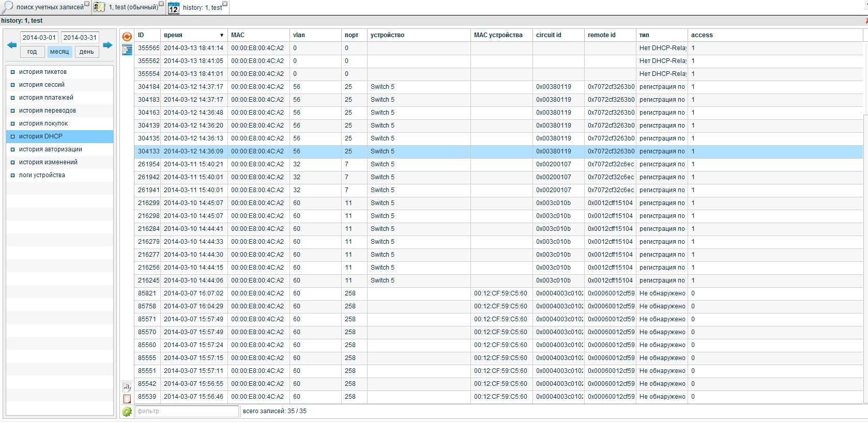Screen dimensions: 868x422
Task: Click the 'время' column sort arrow
Action: pos(222,36)
